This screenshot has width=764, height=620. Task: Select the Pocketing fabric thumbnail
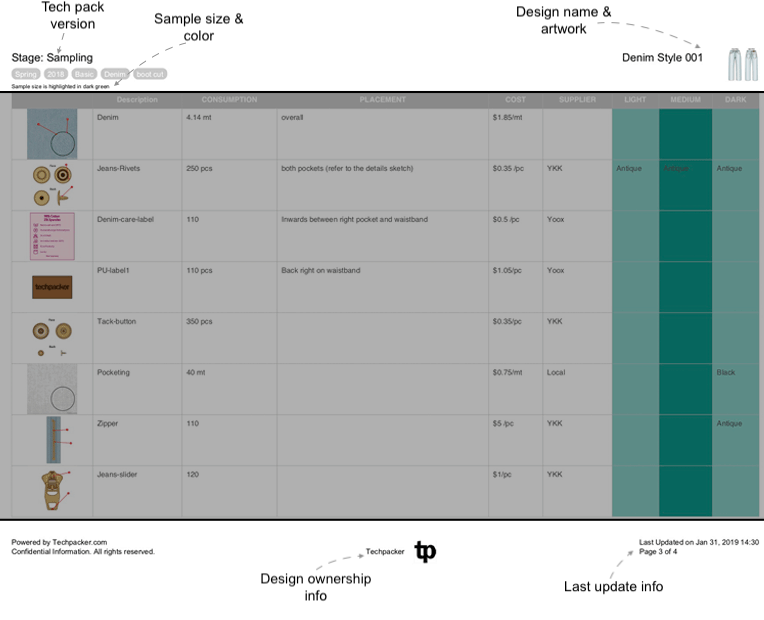(52, 389)
